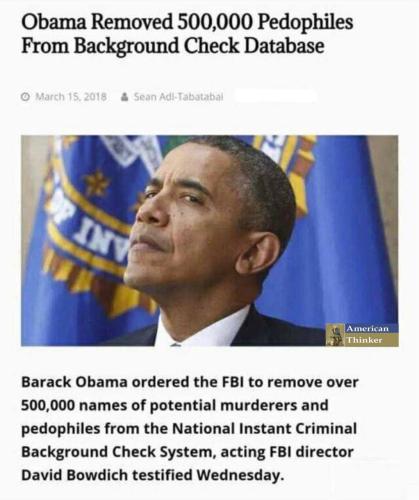Screen dimensions: 419x500
Task: Click 'National Instant Criminal' in paragraph
Action: pos(264,428)
